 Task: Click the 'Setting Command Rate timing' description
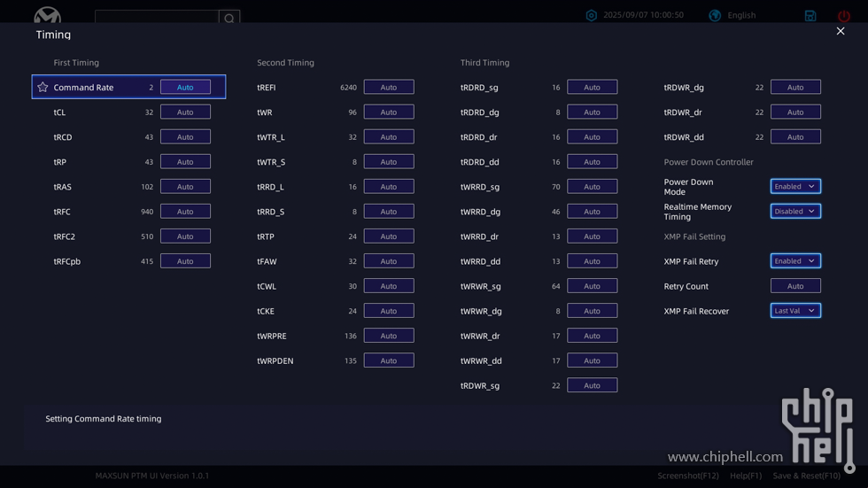[x=104, y=419]
